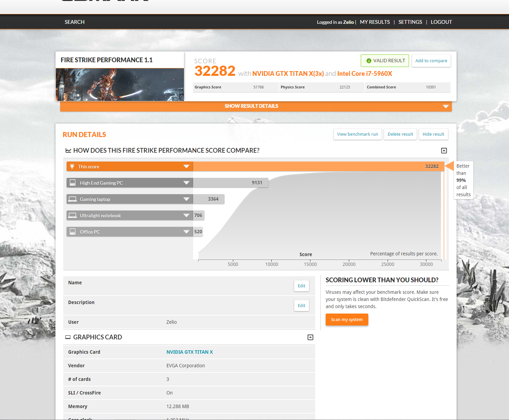Click the Fire Strike benchmark thumbnail image
The image size is (509, 420).
click(120, 85)
